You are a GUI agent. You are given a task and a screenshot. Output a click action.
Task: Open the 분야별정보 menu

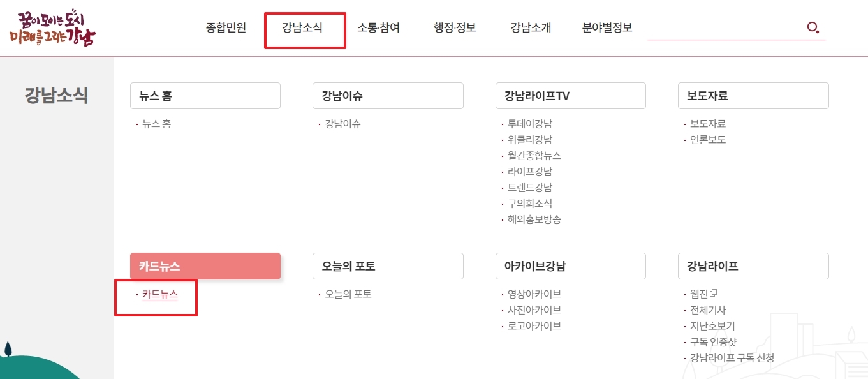pos(606,28)
